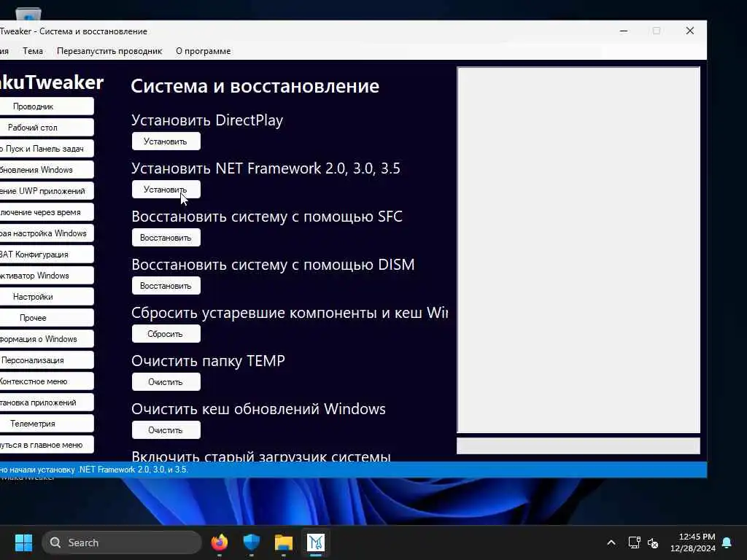747x560 pixels.
Task: Open the настройка Windows sidebar button
Action: [47, 233]
